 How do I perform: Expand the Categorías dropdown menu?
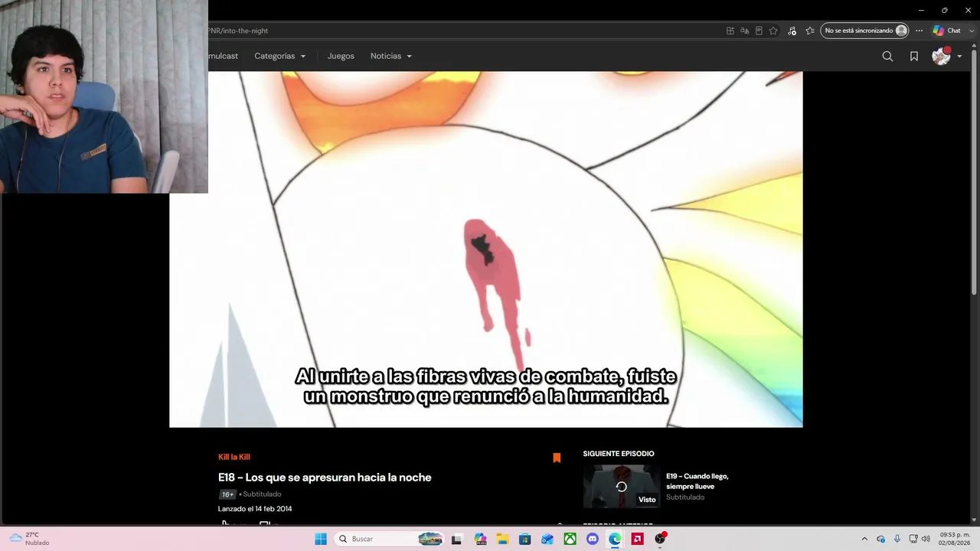tap(280, 56)
